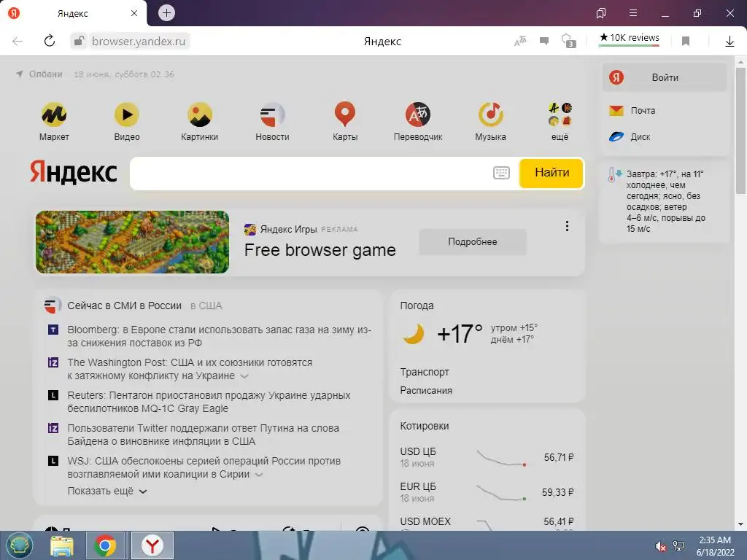Select the Яндекс browser tab

pos(74,13)
